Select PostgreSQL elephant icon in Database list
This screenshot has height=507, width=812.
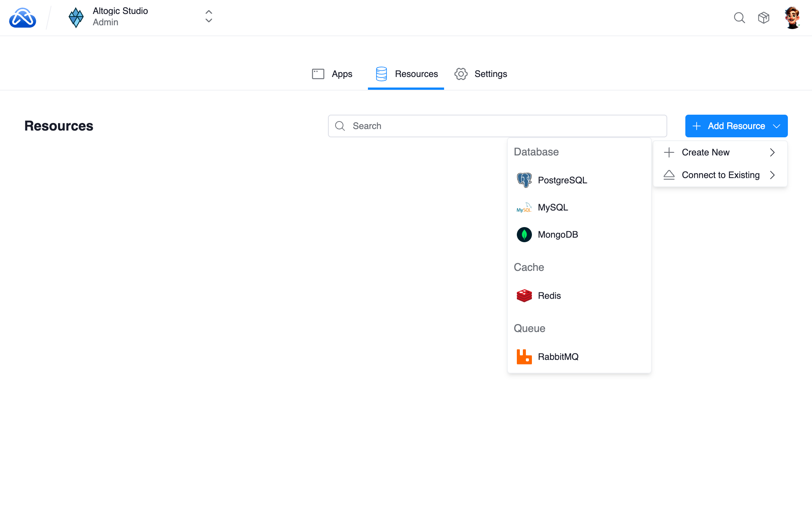pos(524,180)
